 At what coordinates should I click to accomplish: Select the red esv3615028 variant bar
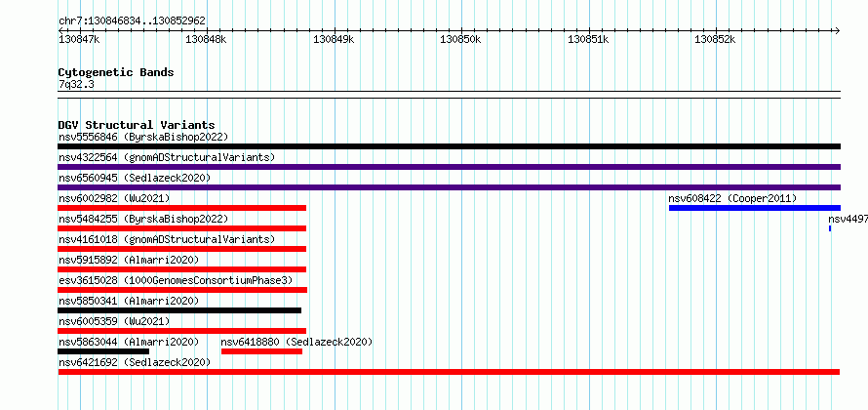click(182, 290)
